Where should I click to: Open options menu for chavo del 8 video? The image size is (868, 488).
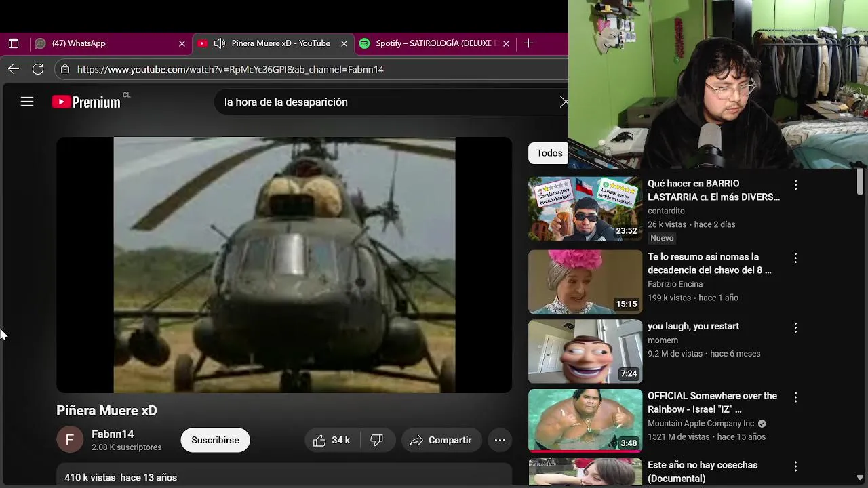[x=795, y=258]
